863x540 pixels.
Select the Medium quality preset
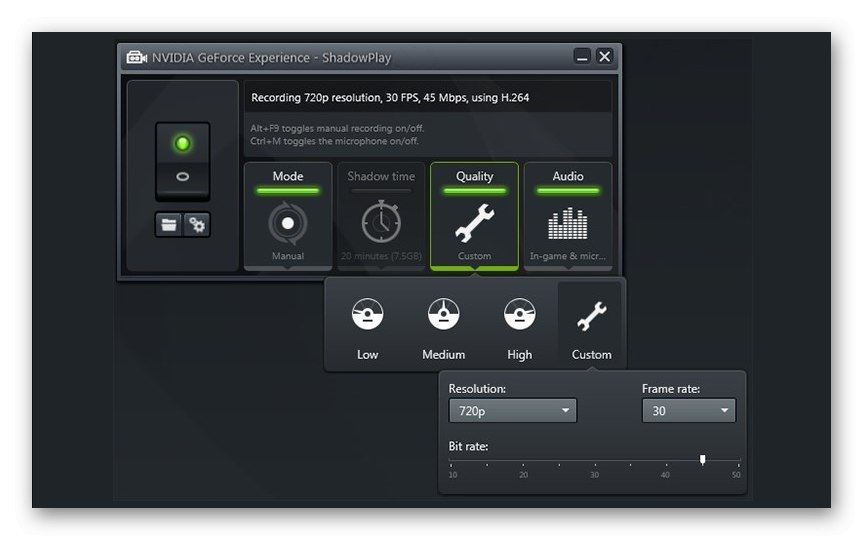coord(444,329)
